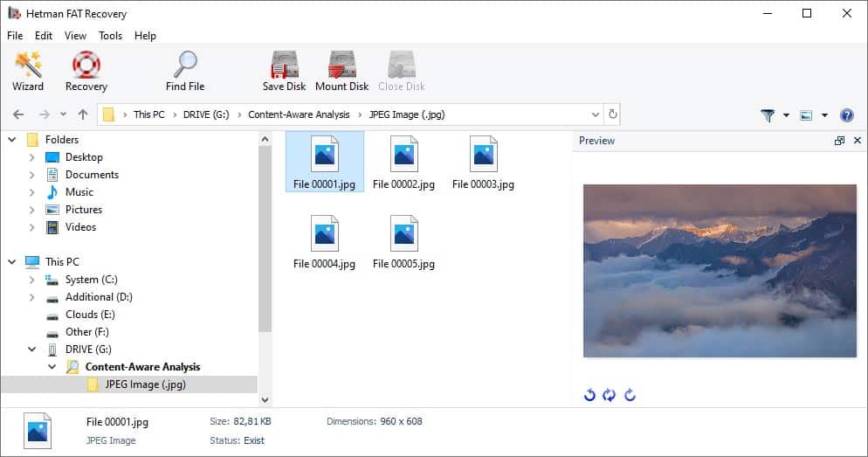The height and width of the screenshot is (457, 868).
Task: Collapse the DRIVE (G:) tree node
Action: point(31,350)
